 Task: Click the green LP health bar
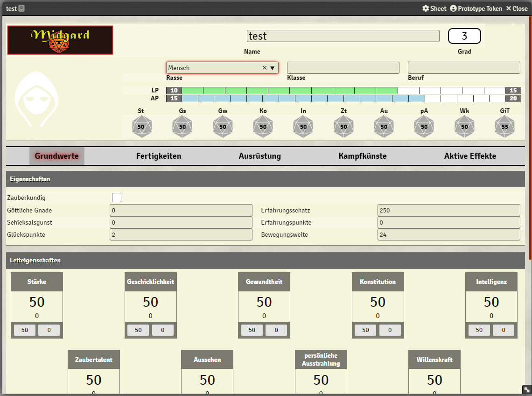point(289,91)
